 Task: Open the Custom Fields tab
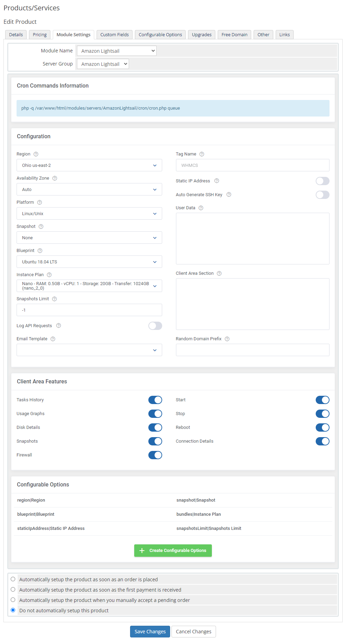tap(115, 34)
